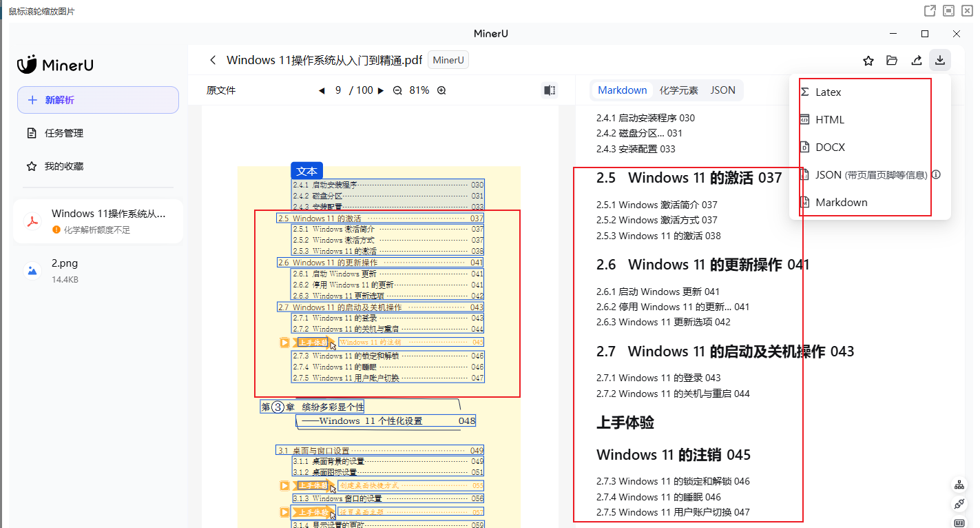
Task: Click the heading 2.6 Windows 11 的更新操作 041
Action: coord(703,265)
